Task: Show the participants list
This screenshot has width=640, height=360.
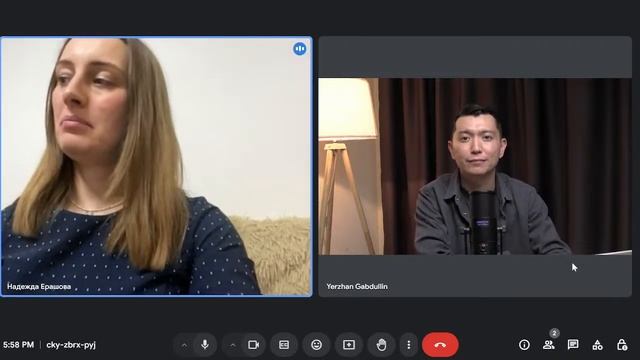Action: click(549, 345)
